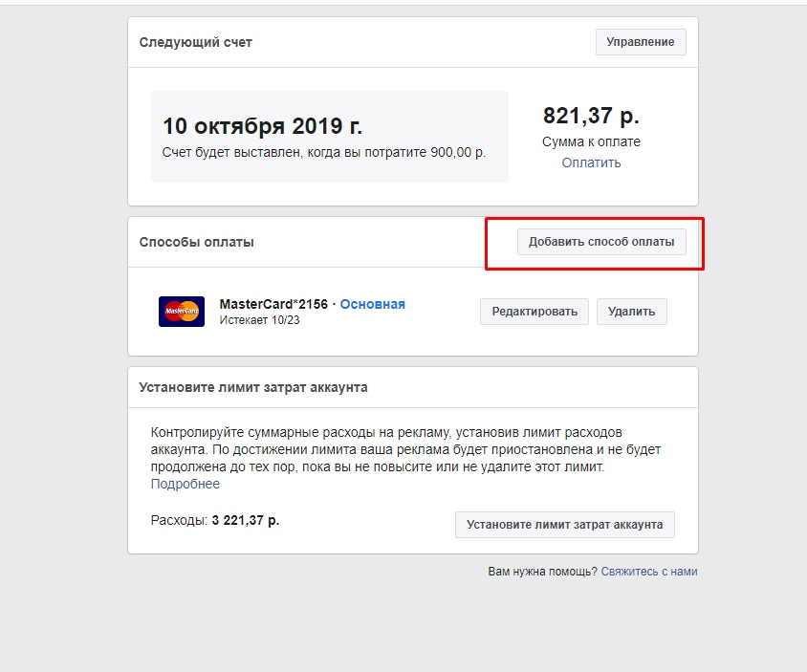Click Добавить способ оплаты button
This screenshot has width=807, height=672.
coord(601,241)
